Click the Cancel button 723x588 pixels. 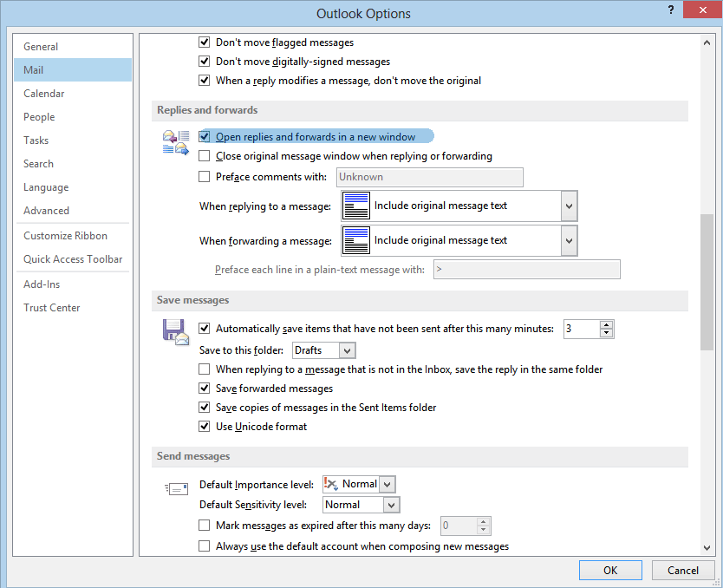[682, 570]
